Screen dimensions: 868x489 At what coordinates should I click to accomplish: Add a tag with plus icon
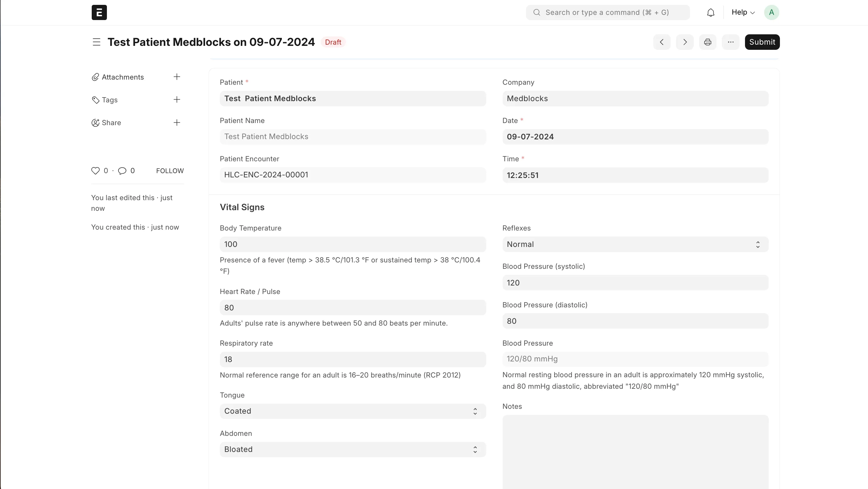(x=176, y=100)
